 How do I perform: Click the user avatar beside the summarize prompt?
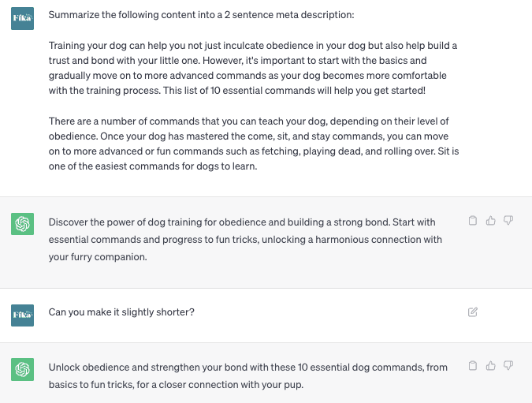pyautogui.click(x=22, y=18)
